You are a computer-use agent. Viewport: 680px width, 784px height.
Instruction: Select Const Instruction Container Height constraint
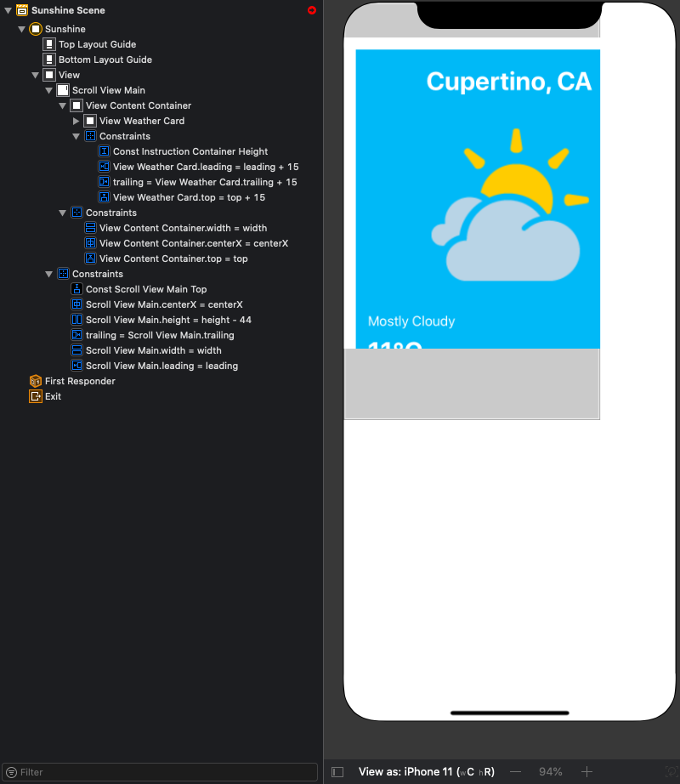tap(190, 151)
